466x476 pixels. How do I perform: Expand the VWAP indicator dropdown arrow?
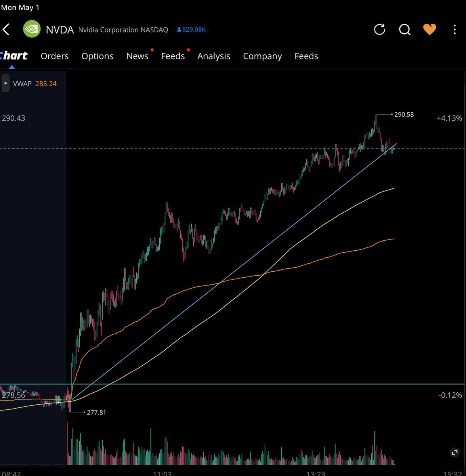[5, 84]
